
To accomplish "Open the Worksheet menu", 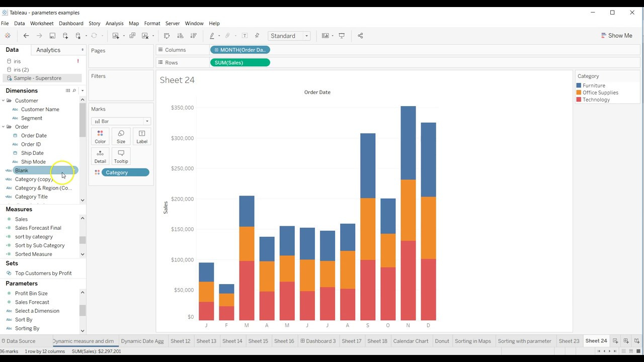I will [42, 23].
